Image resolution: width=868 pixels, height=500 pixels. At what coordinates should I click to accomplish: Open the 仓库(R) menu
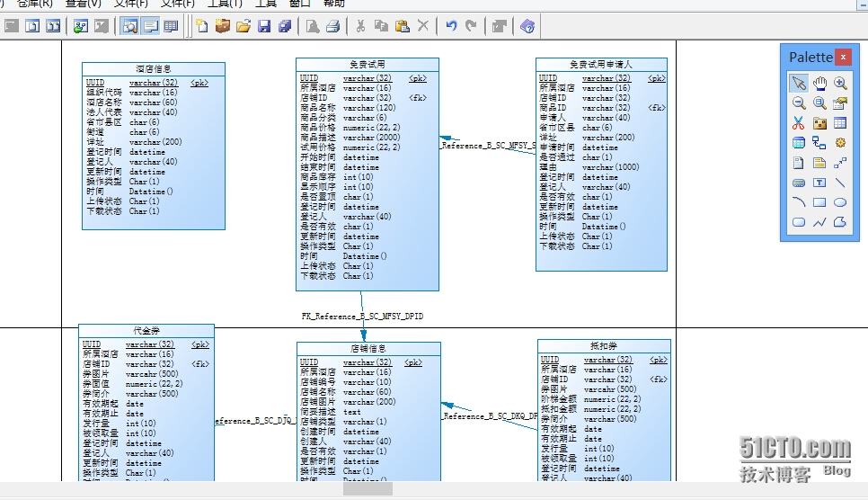coord(34,4)
